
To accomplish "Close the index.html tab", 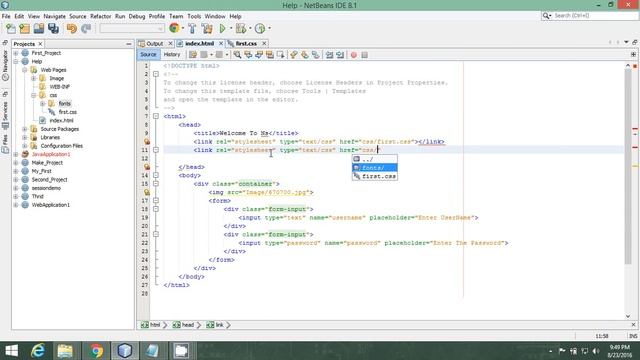I will pos(220,43).
